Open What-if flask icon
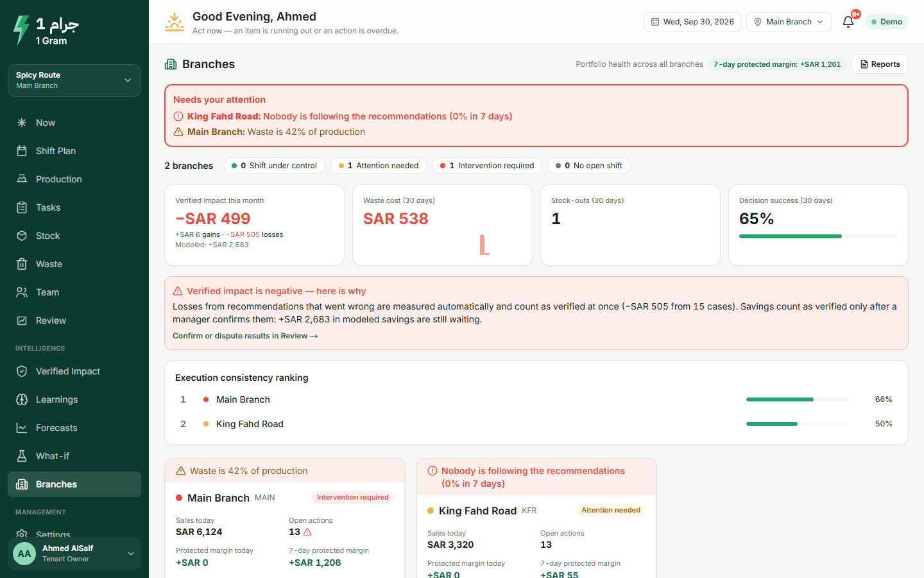Image resolution: width=924 pixels, height=578 pixels. [x=22, y=456]
